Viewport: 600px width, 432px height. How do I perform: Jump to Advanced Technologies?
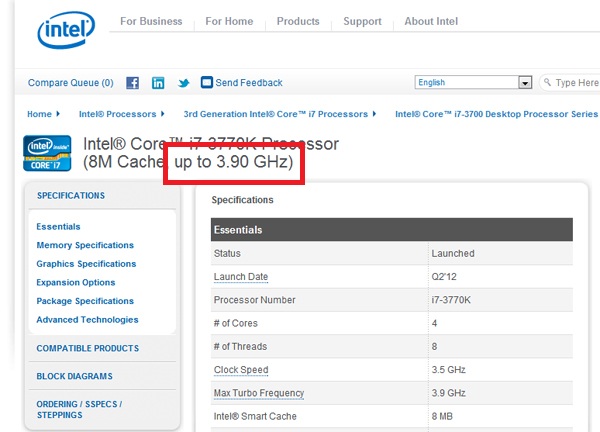tap(87, 320)
